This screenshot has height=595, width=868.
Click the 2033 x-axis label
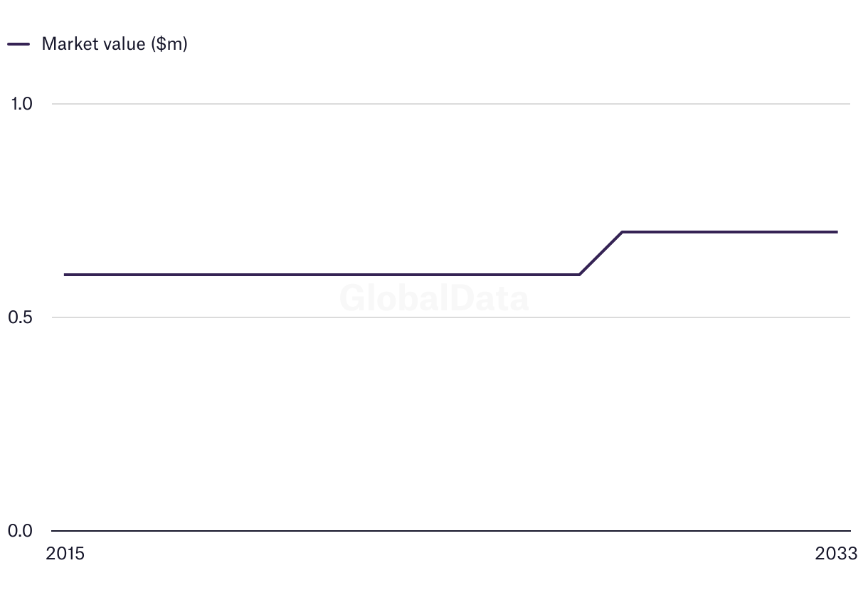837,554
